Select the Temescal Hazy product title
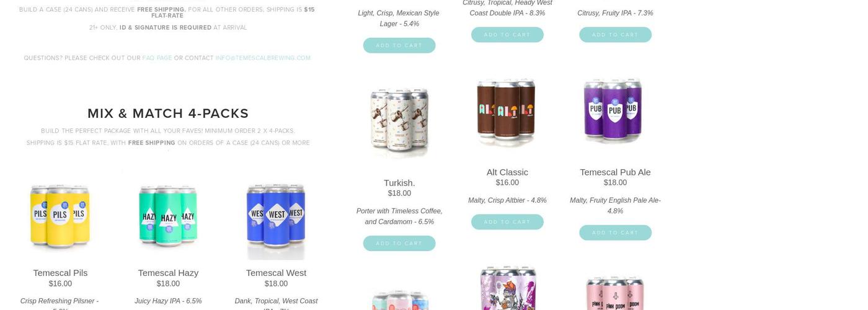 click(168, 273)
